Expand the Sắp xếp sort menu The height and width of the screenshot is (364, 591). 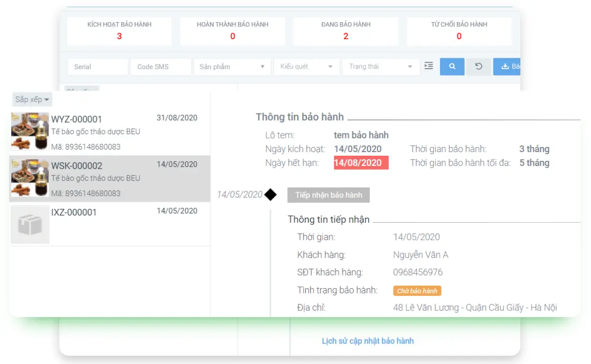[x=32, y=99]
